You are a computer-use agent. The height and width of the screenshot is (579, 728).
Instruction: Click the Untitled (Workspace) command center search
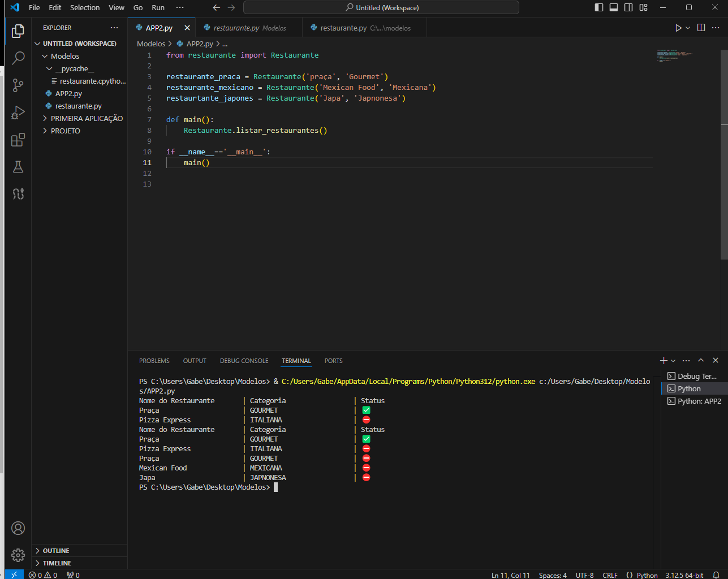pos(381,7)
